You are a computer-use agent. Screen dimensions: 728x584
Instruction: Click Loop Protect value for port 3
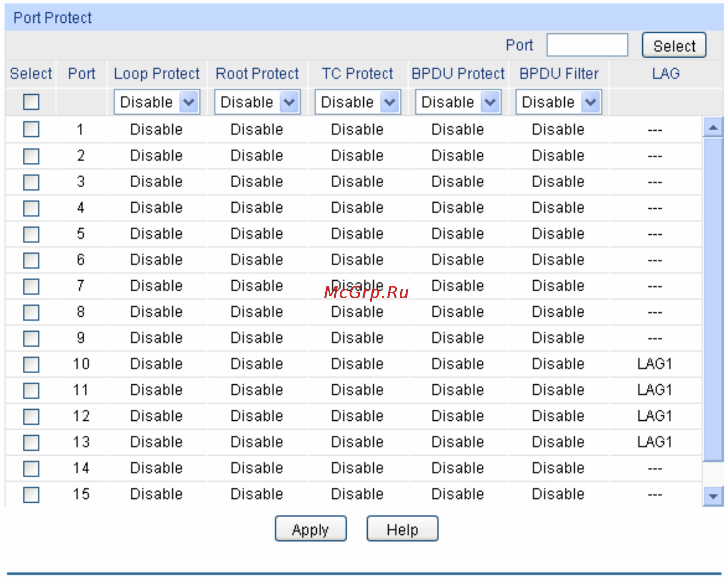156,182
